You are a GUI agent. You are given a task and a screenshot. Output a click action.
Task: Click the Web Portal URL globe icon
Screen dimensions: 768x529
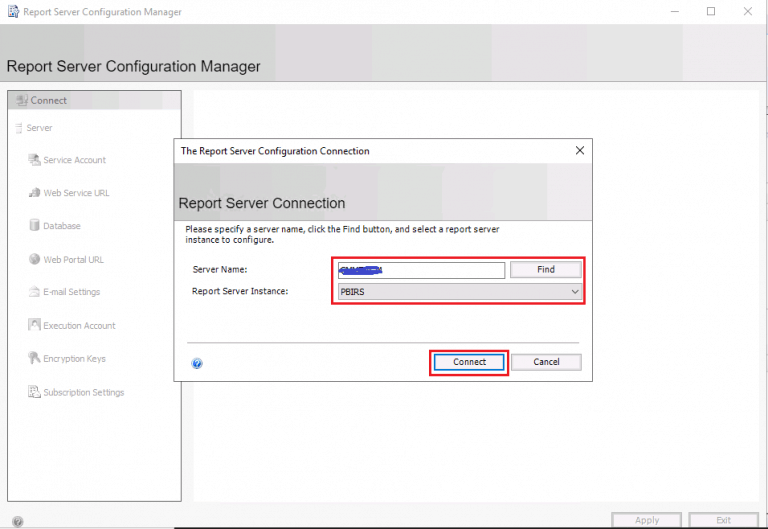pos(34,259)
